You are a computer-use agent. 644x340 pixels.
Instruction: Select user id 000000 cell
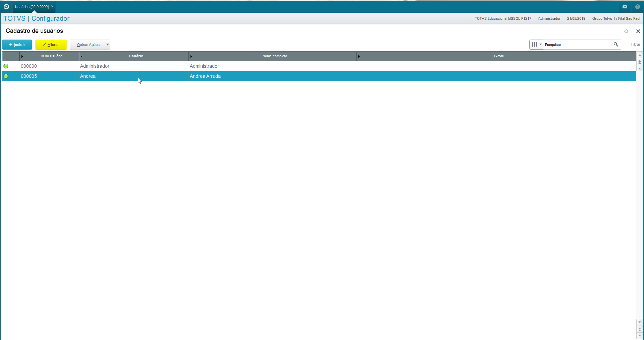pos(29,66)
